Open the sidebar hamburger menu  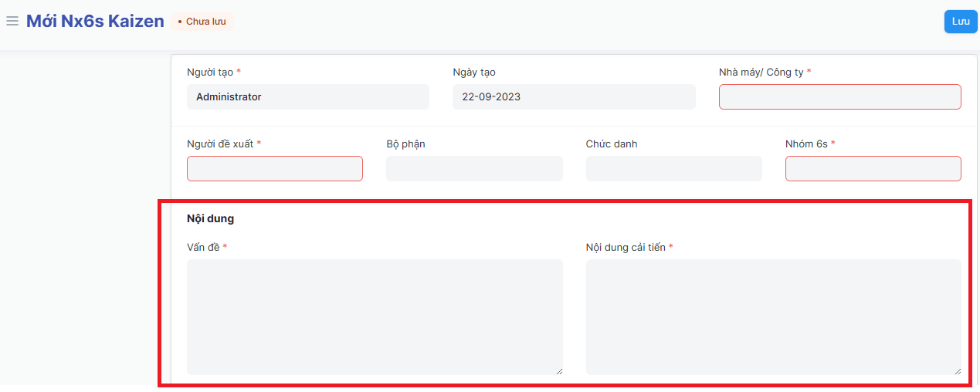tap(12, 21)
